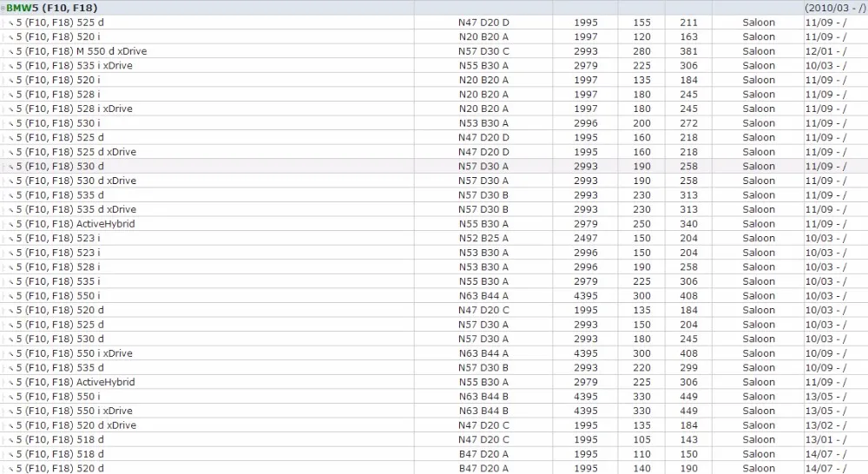
Task: Select the BMW5 (F10, F18) header label
Action: pos(51,8)
